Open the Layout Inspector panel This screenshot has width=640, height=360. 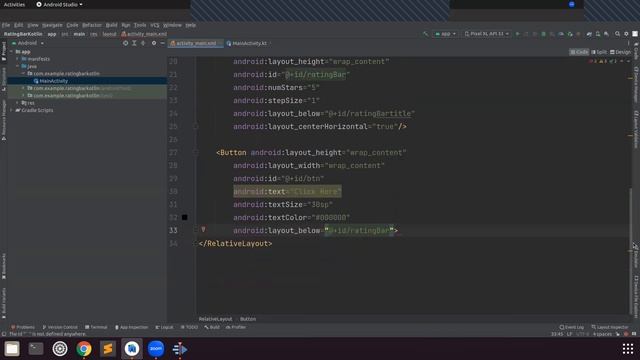[x=610, y=327]
